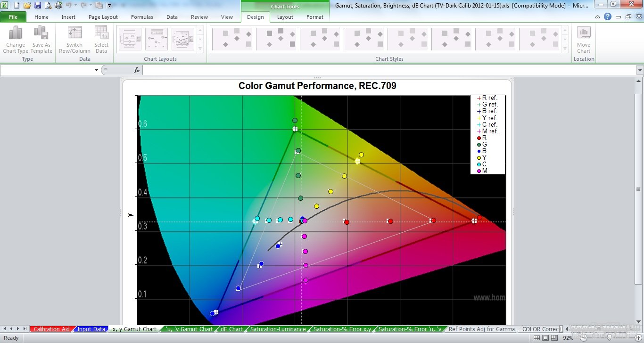Click the View ribbon tab
This screenshot has width=644, height=343.
click(x=227, y=17)
